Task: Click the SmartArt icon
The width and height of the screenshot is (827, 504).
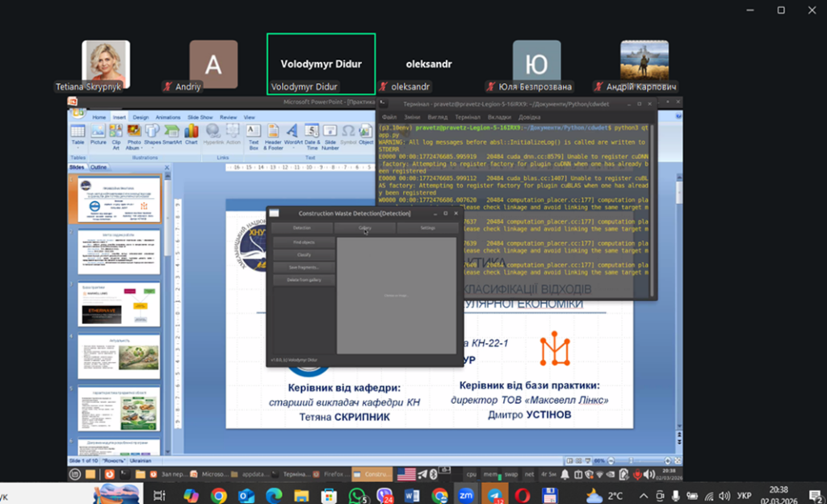Action: click(x=172, y=134)
